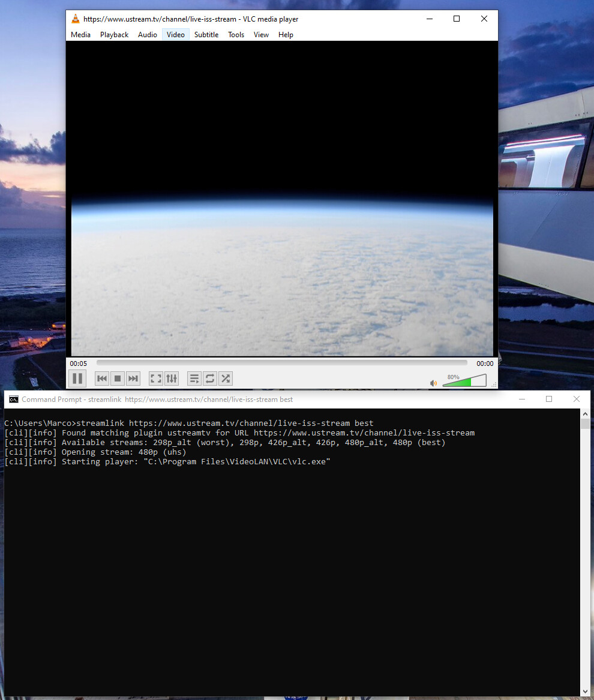This screenshot has width=594, height=700.
Task: Click elapsed time 00:05 label
Action: point(78,363)
